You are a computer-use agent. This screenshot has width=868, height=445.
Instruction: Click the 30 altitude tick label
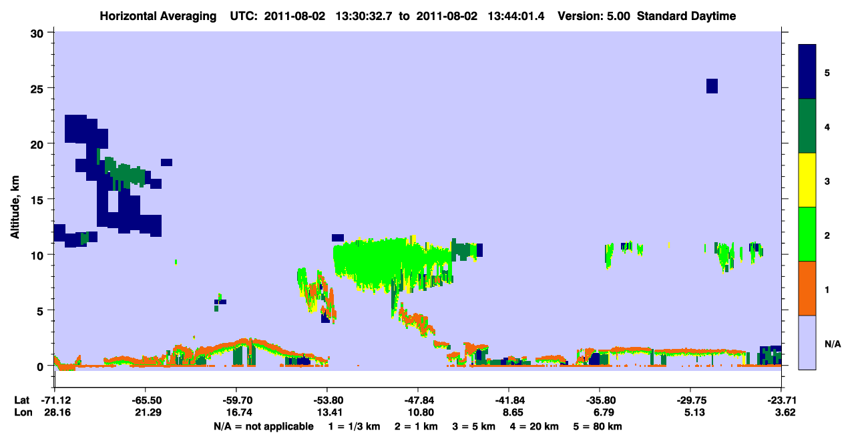(x=39, y=33)
